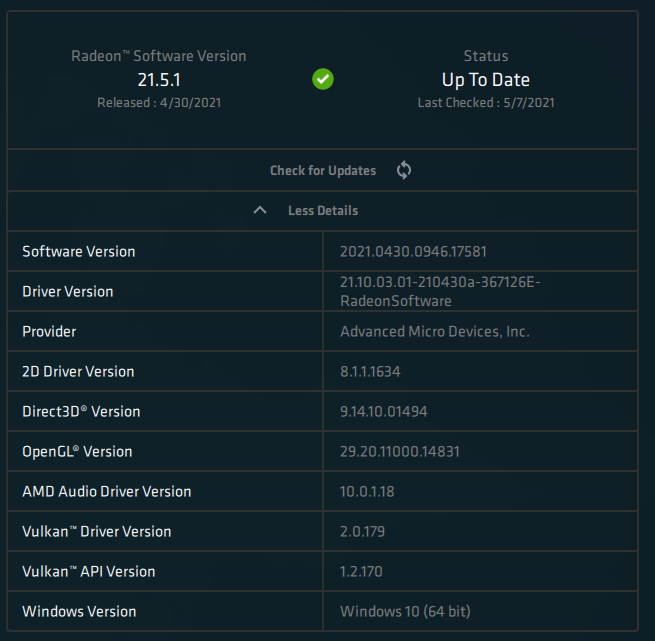Click the Radeon Software Version heading
This screenshot has width=655, height=641.
pyautogui.click(x=159, y=56)
